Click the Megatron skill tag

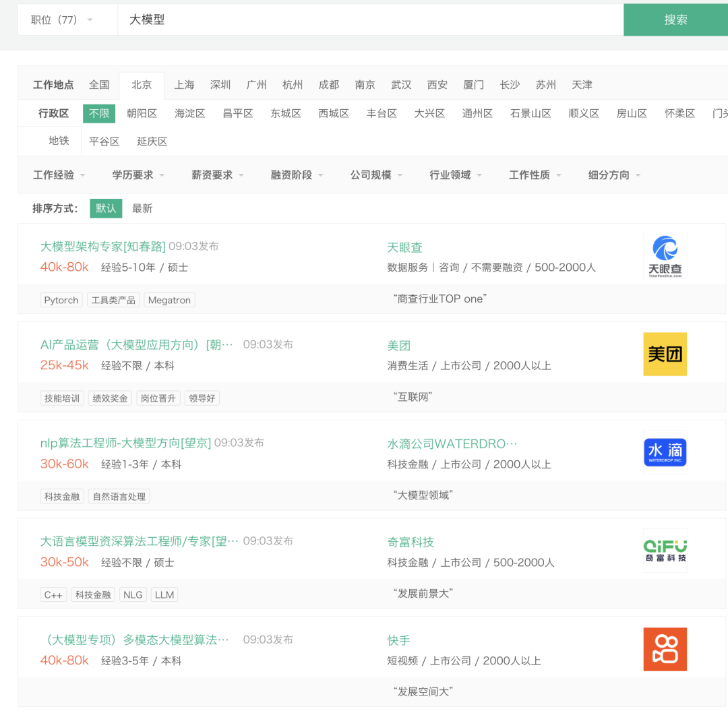coord(169,300)
